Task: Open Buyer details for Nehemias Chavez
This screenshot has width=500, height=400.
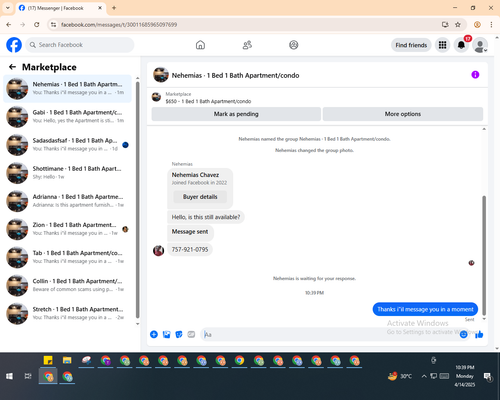Action: 200,197
